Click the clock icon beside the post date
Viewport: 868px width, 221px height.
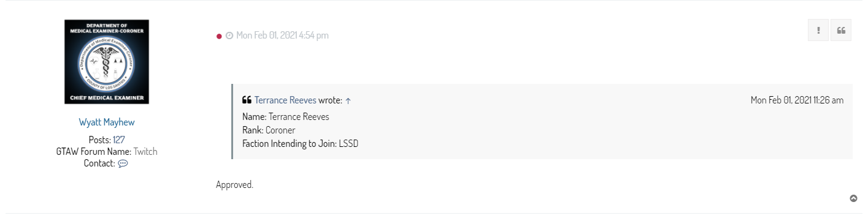tap(229, 36)
